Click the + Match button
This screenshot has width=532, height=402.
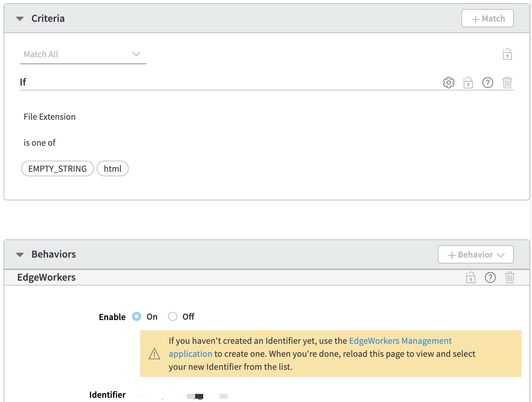(487, 19)
